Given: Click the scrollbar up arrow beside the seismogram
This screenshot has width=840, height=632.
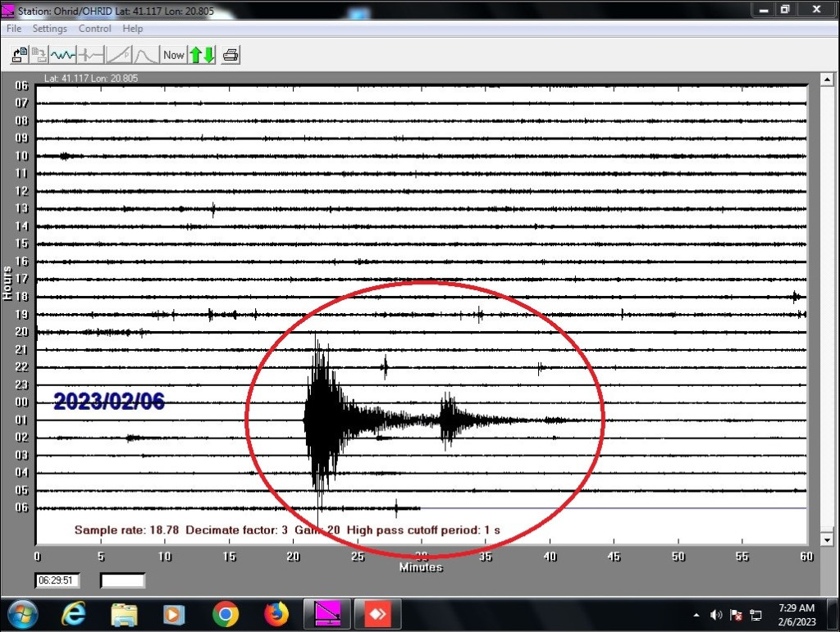Looking at the screenshot, I should point(827,79).
